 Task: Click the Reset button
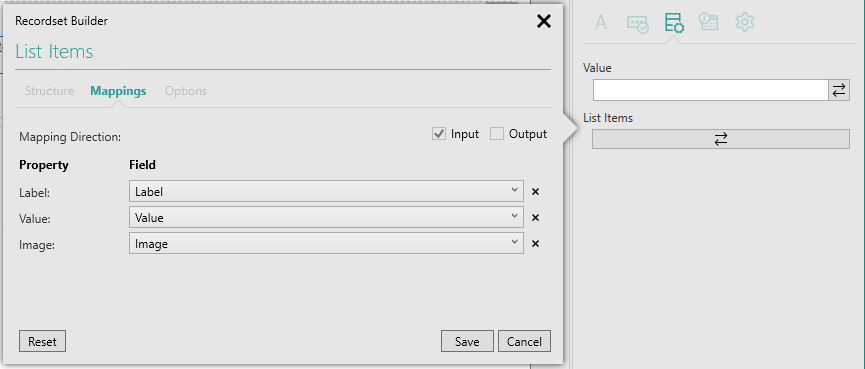42,341
